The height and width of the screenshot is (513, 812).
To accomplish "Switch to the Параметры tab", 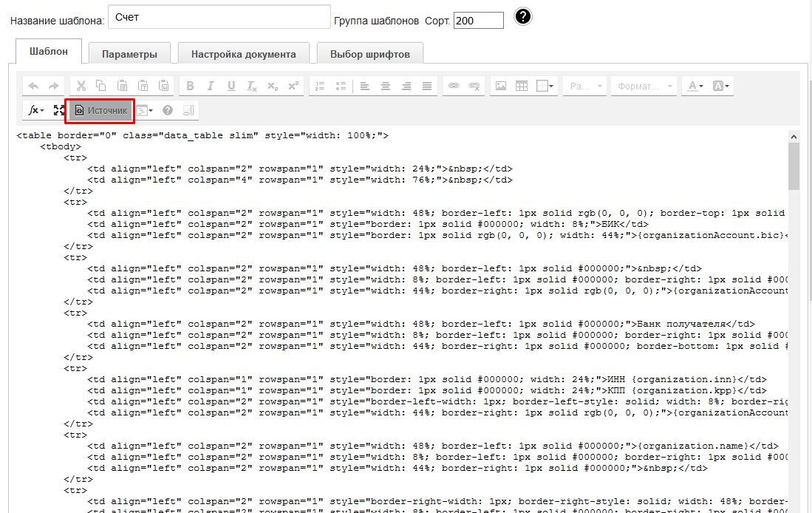I will pyautogui.click(x=129, y=54).
